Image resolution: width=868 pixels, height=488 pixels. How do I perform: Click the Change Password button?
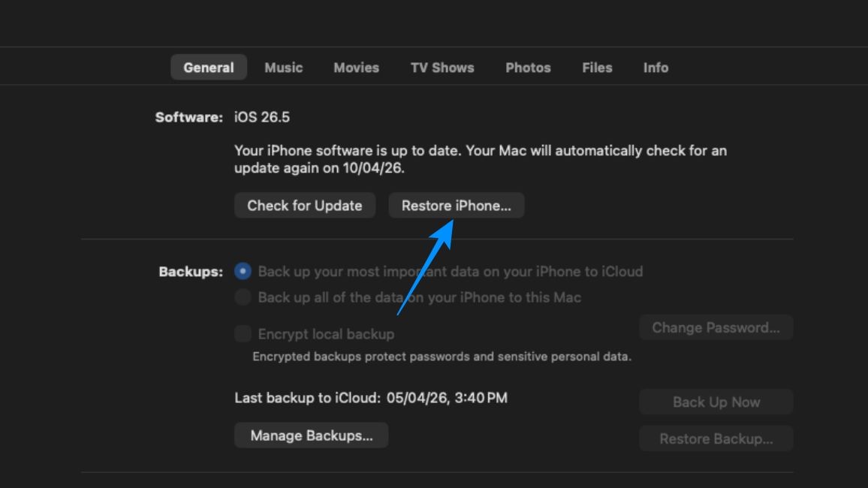(716, 327)
